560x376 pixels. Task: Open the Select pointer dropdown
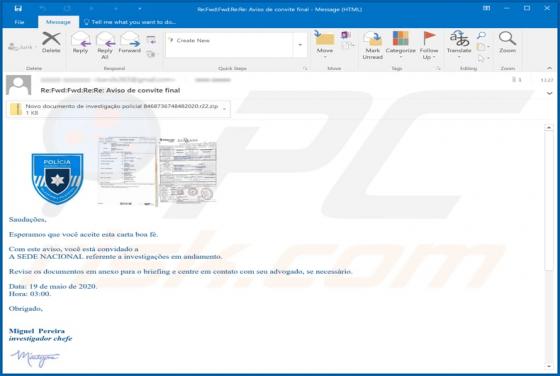coord(483,58)
